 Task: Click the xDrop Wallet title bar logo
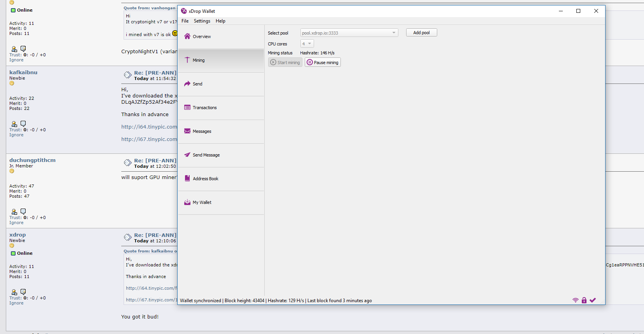pos(184,11)
